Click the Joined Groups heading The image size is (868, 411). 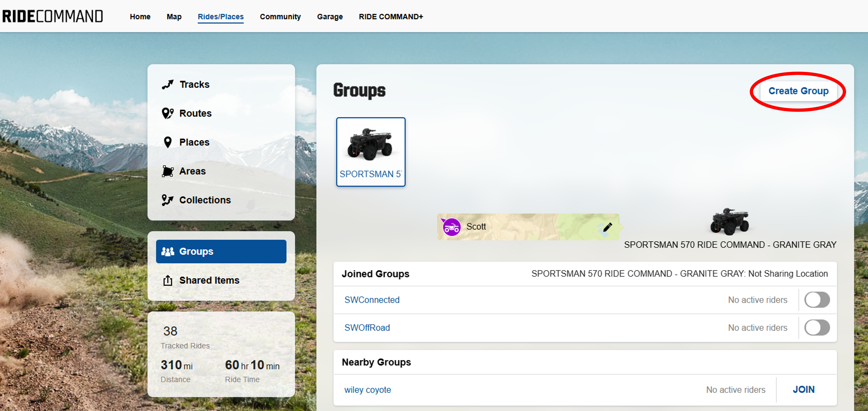375,274
